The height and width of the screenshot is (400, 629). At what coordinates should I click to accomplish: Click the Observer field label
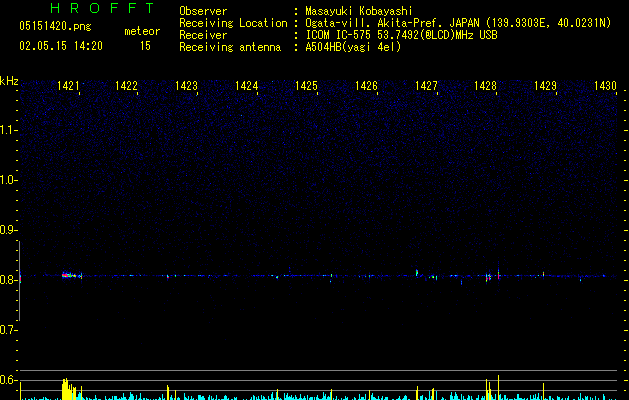point(203,11)
